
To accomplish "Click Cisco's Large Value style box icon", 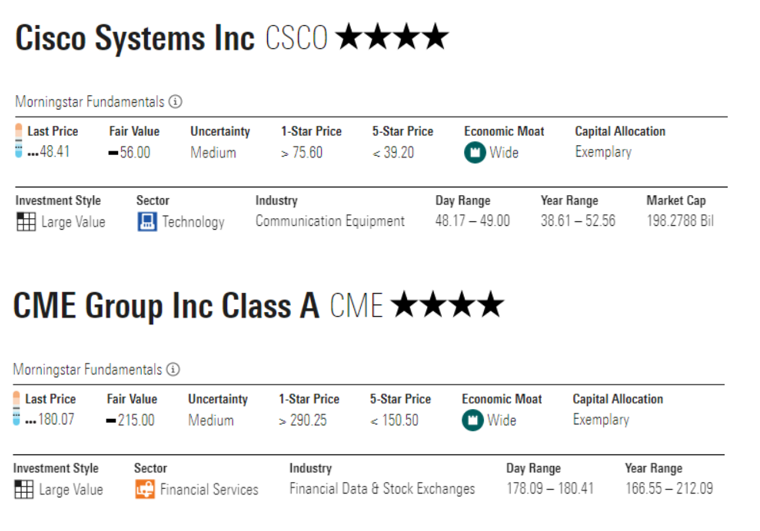I will [26, 222].
